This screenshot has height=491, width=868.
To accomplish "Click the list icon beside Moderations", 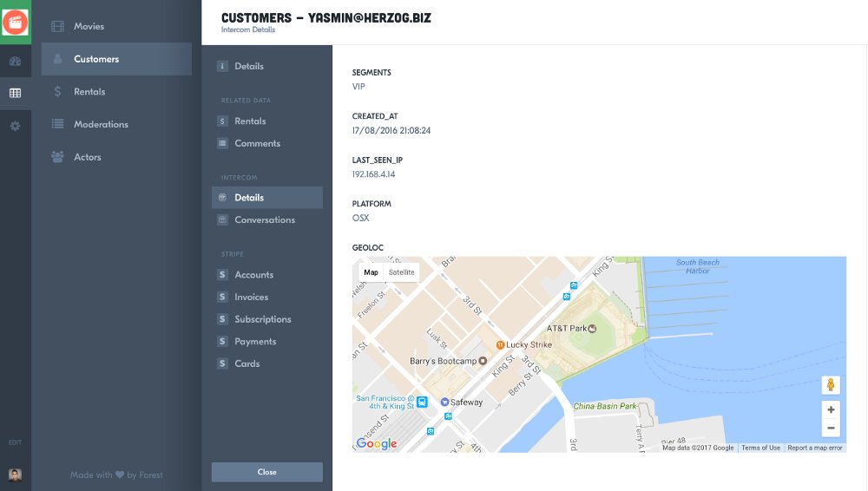I will pos(57,124).
